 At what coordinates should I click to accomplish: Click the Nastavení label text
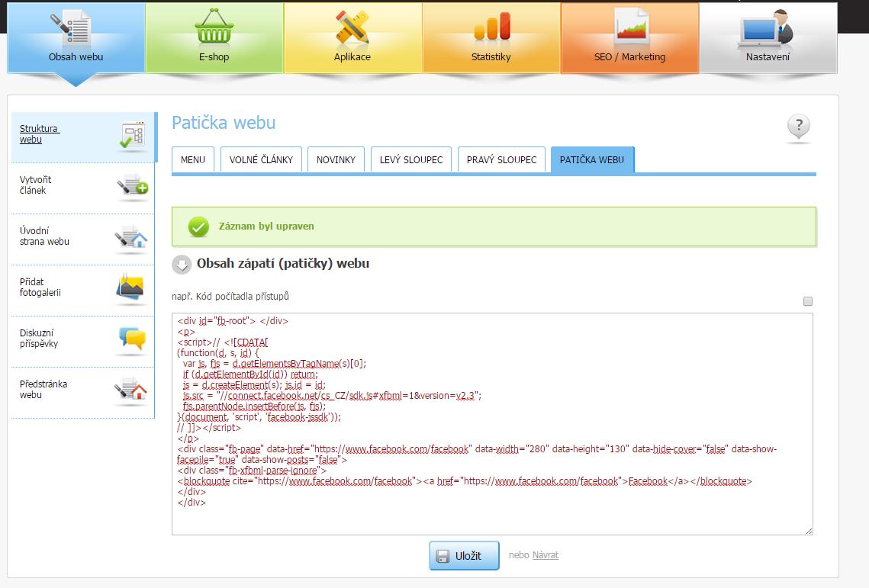pos(768,57)
